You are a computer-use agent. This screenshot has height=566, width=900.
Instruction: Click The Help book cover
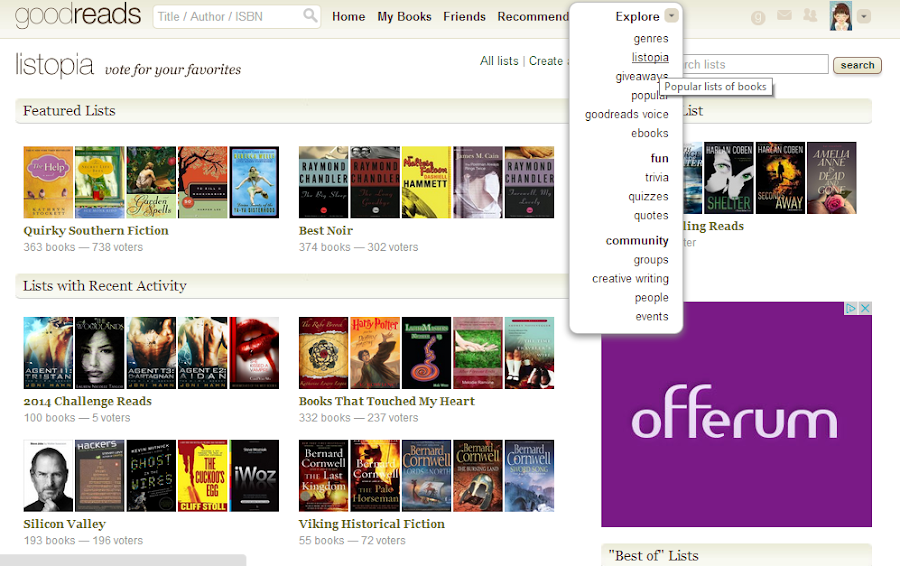[48, 182]
